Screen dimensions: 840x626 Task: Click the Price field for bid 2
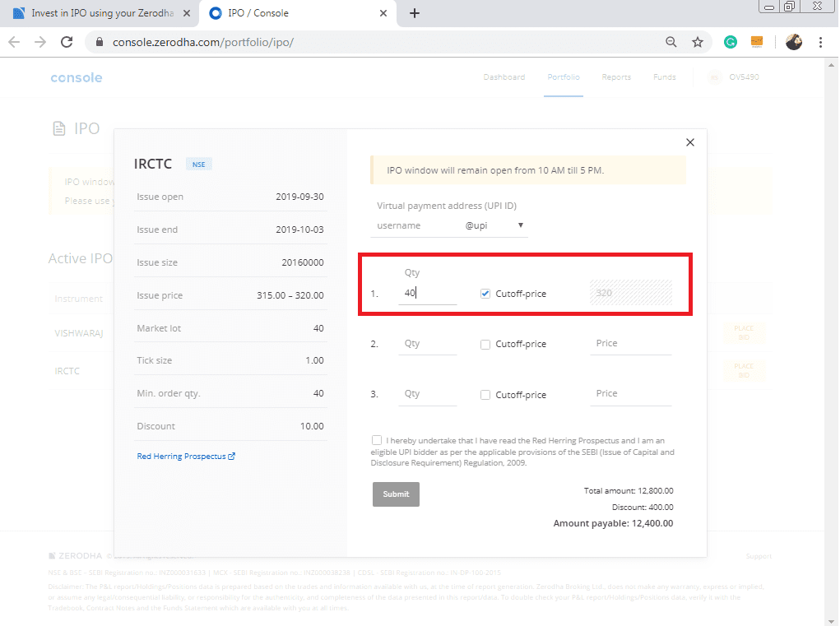click(630, 343)
